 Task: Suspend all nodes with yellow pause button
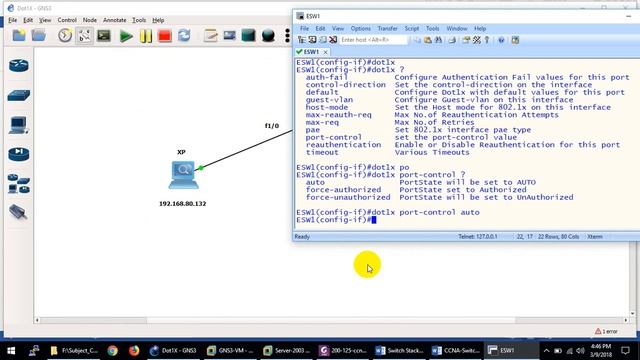(x=145, y=36)
